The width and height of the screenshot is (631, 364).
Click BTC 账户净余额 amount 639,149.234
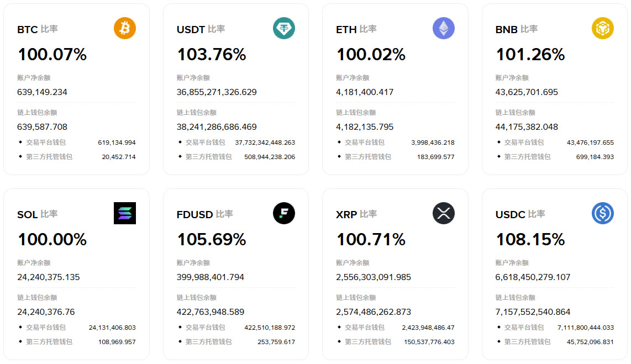(x=43, y=92)
